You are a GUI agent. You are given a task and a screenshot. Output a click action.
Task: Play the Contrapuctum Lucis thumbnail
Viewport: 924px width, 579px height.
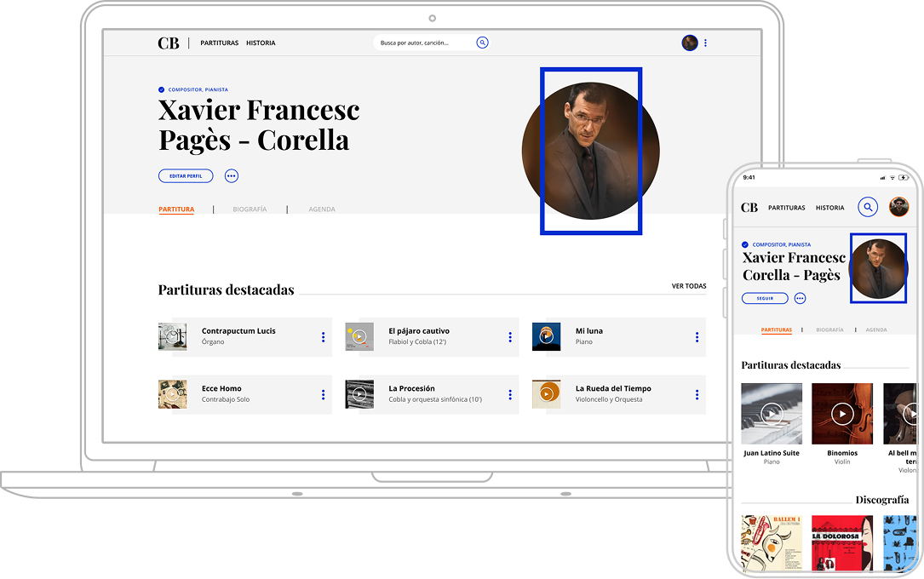(x=172, y=337)
